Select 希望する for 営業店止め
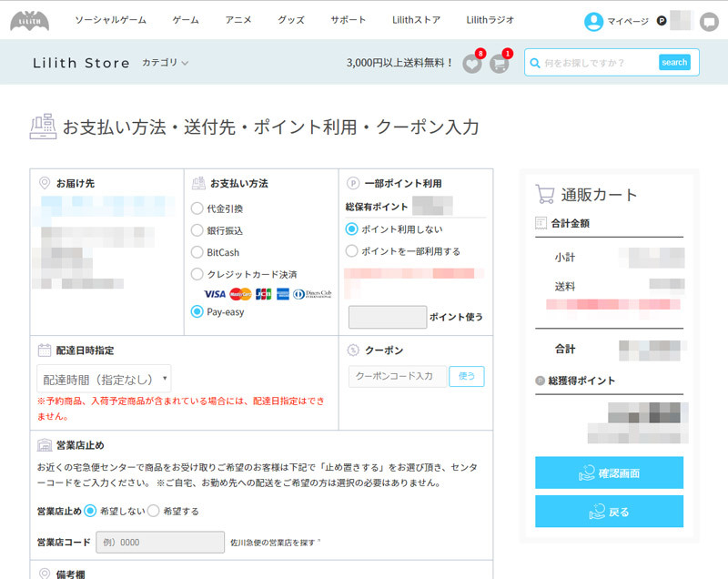 click(153, 511)
